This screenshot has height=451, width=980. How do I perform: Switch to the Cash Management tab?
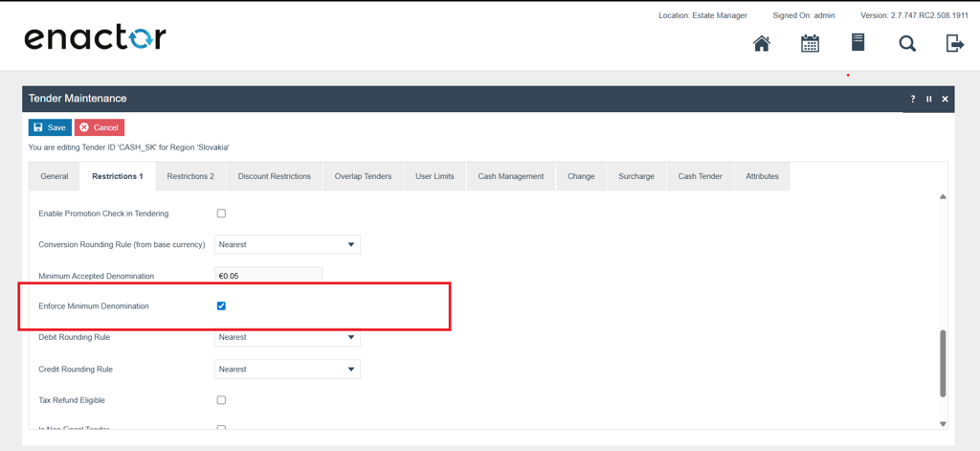[x=510, y=176]
